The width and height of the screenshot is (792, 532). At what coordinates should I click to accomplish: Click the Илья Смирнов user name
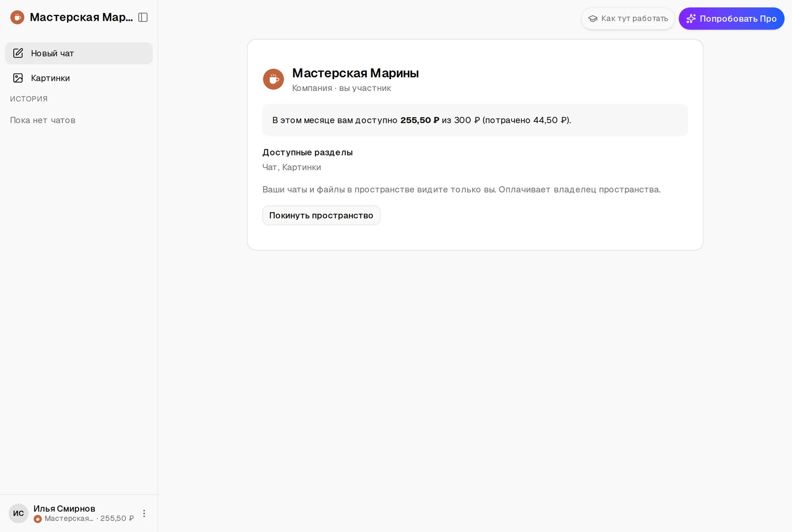coord(64,509)
